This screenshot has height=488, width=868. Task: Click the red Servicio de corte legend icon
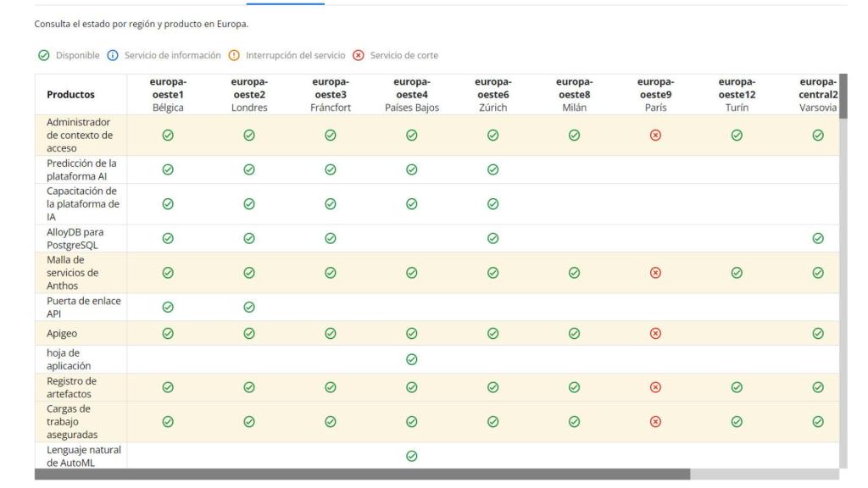359,55
